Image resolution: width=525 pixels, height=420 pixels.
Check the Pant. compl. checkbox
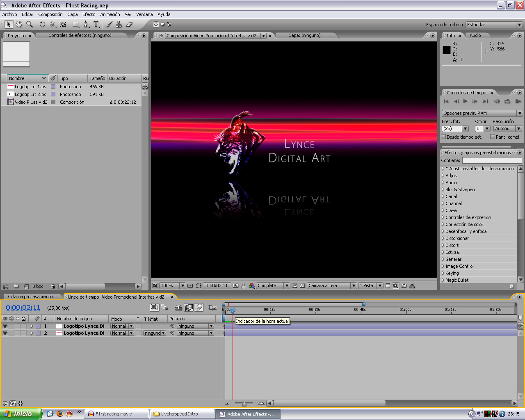click(493, 137)
